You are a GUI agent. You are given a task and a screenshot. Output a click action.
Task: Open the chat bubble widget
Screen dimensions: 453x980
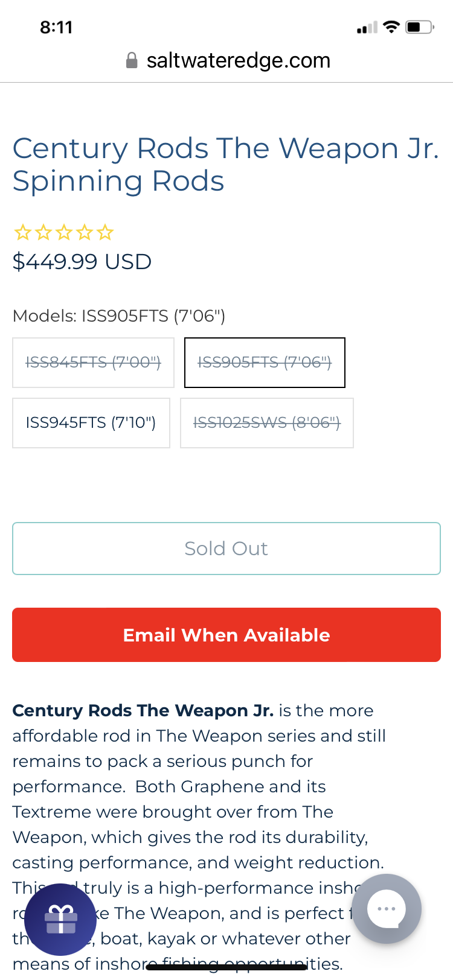(x=387, y=909)
